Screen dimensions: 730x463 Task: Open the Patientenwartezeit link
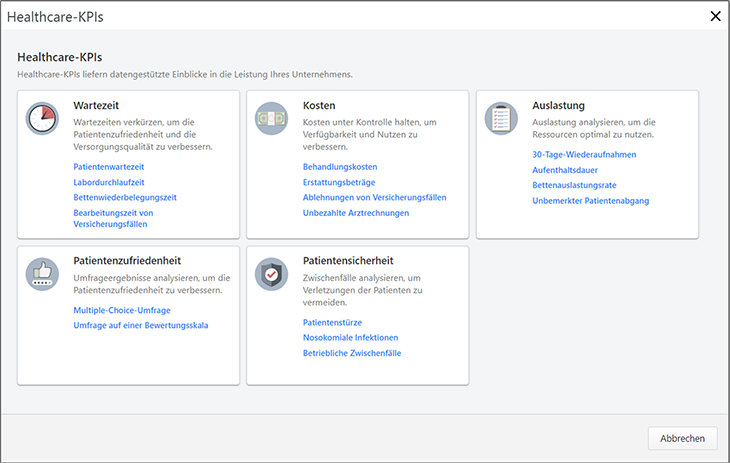(108, 167)
